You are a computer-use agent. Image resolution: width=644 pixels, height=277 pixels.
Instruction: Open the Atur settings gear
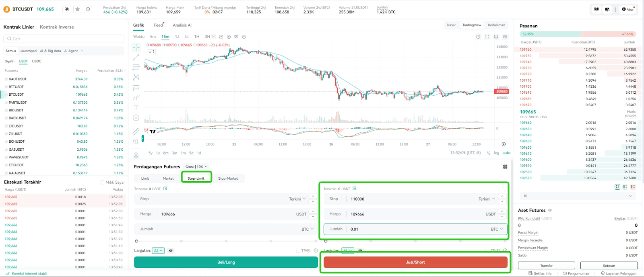(x=627, y=9)
